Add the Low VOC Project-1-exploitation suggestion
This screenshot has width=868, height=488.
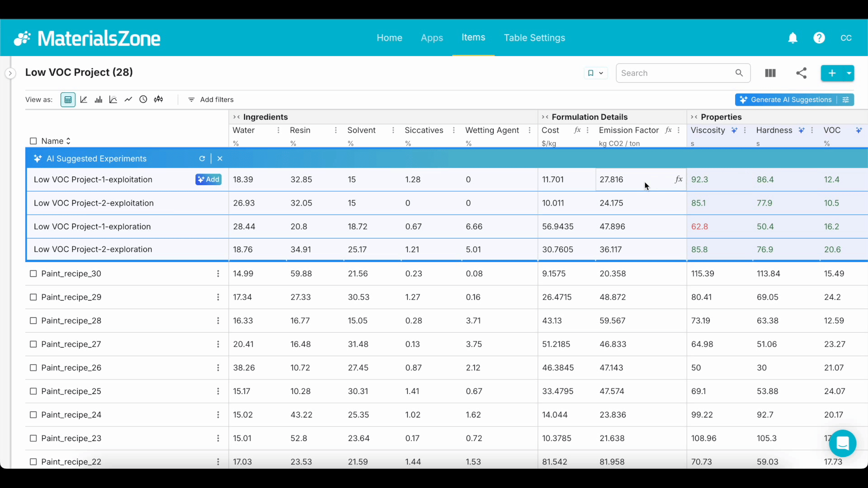[208, 179]
